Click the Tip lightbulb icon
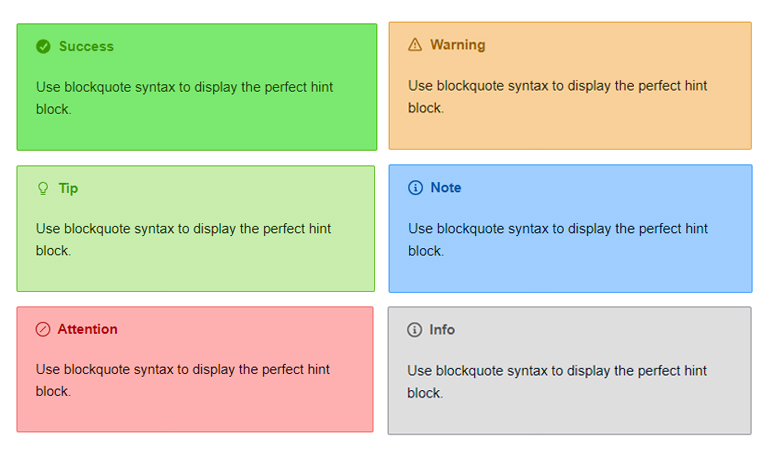This screenshot has width=770, height=454. [x=43, y=188]
